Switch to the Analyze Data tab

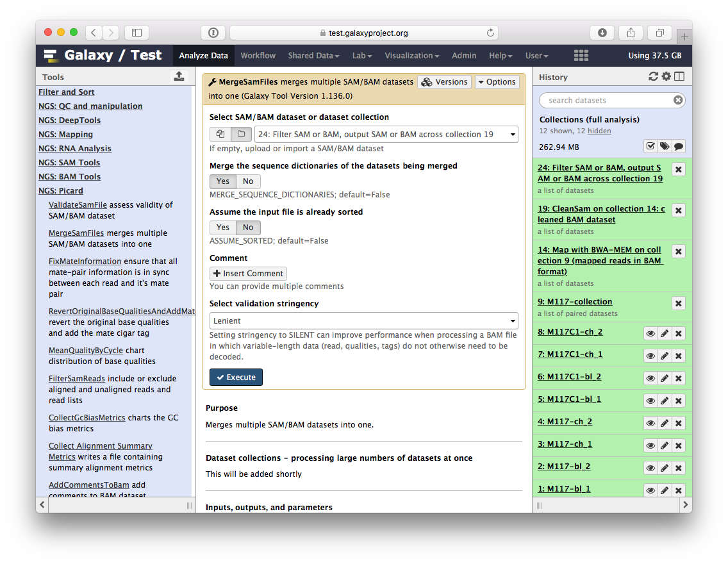click(x=203, y=55)
